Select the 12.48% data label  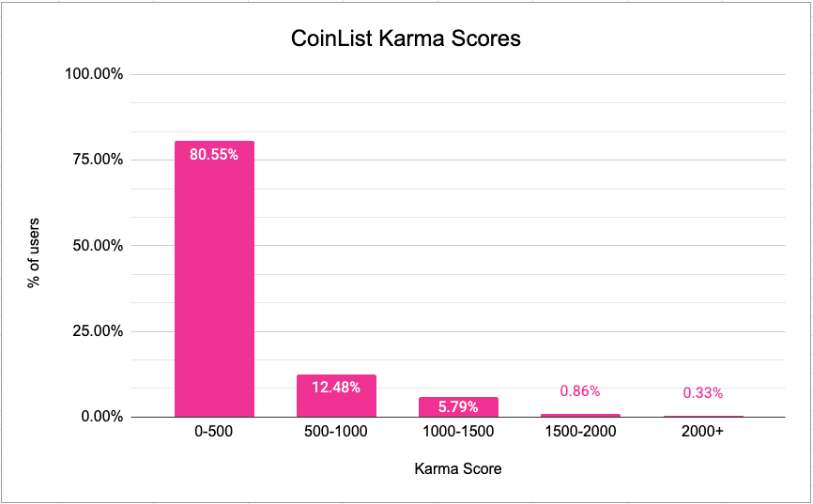[336, 387]
